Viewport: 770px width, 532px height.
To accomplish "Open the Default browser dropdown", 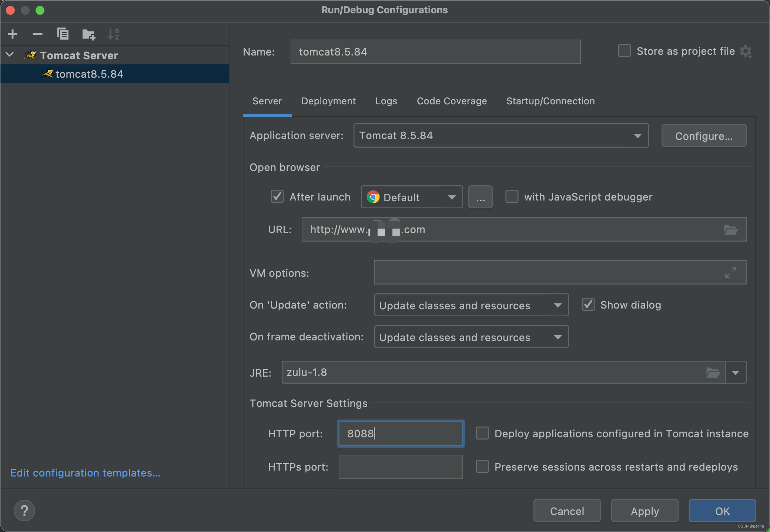I will [412, 197].
